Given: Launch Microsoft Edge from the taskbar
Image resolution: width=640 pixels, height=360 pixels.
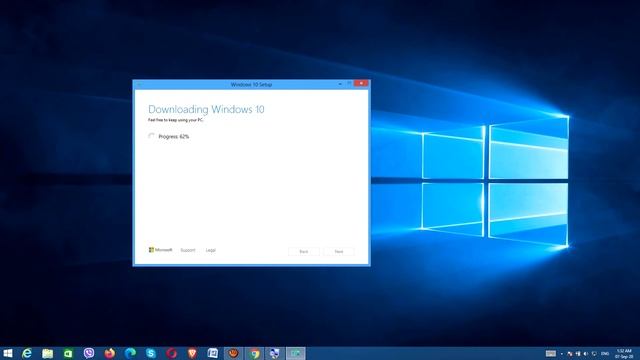Looking at the screenshot, I should [130, 353].
